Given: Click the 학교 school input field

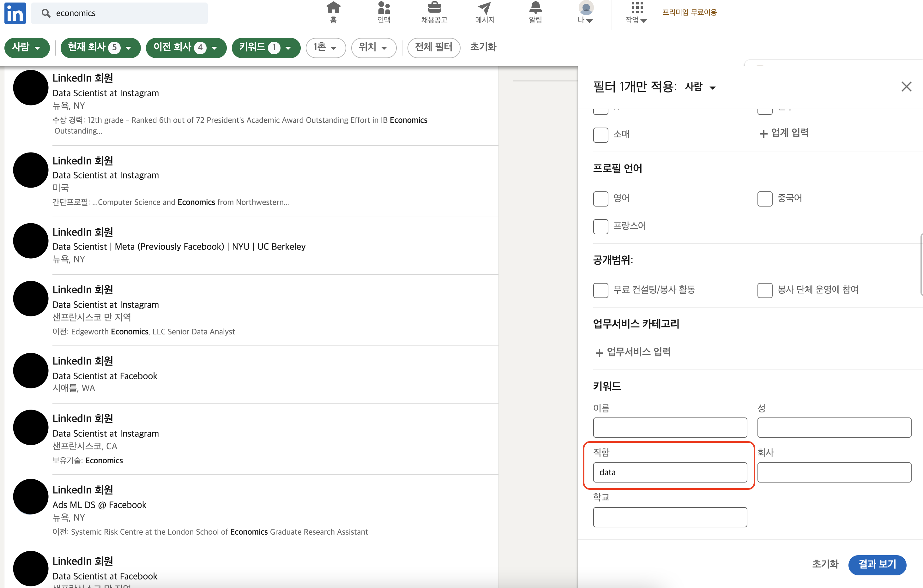Looking at the screenshot, I should (670, 517).
